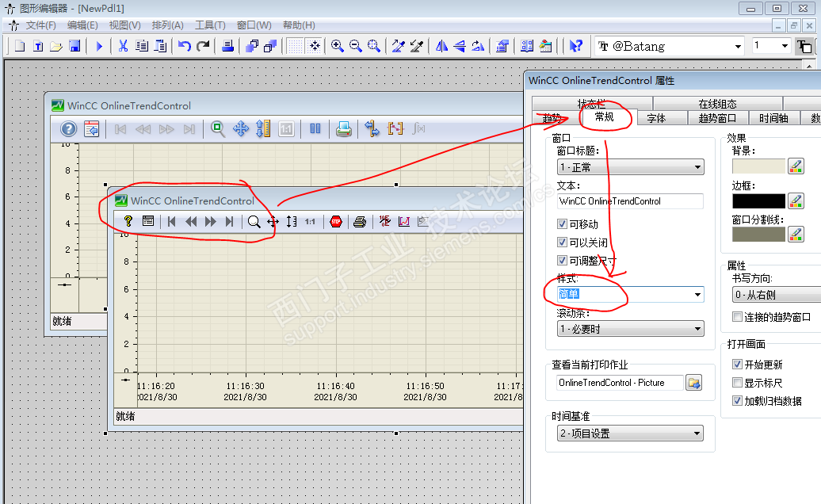This screenshot has height=504, width=821.
Task: Open the 文件(F) menu
Action: [x=41, y=25]
